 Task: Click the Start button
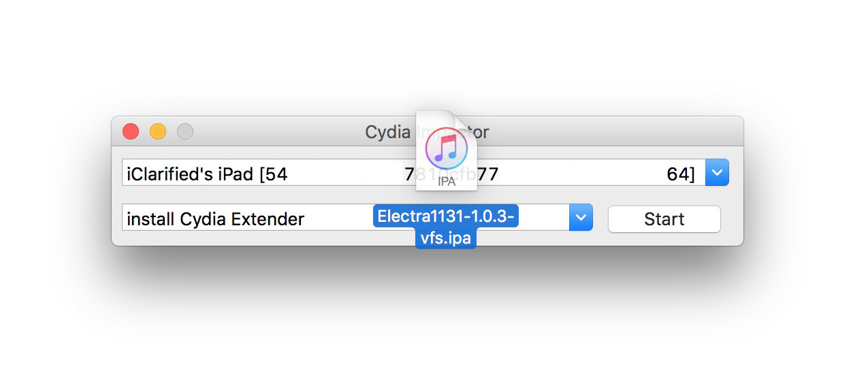point(664,219)
